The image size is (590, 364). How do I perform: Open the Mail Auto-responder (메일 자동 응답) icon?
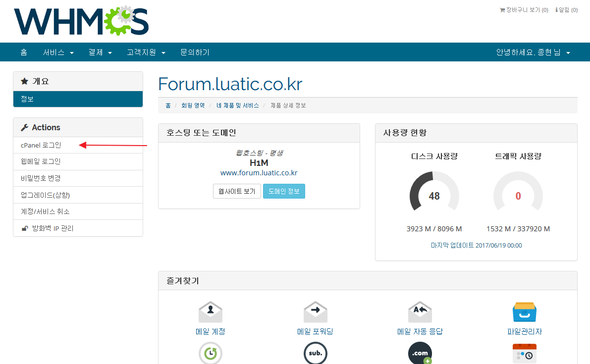(x=420, y=312)
